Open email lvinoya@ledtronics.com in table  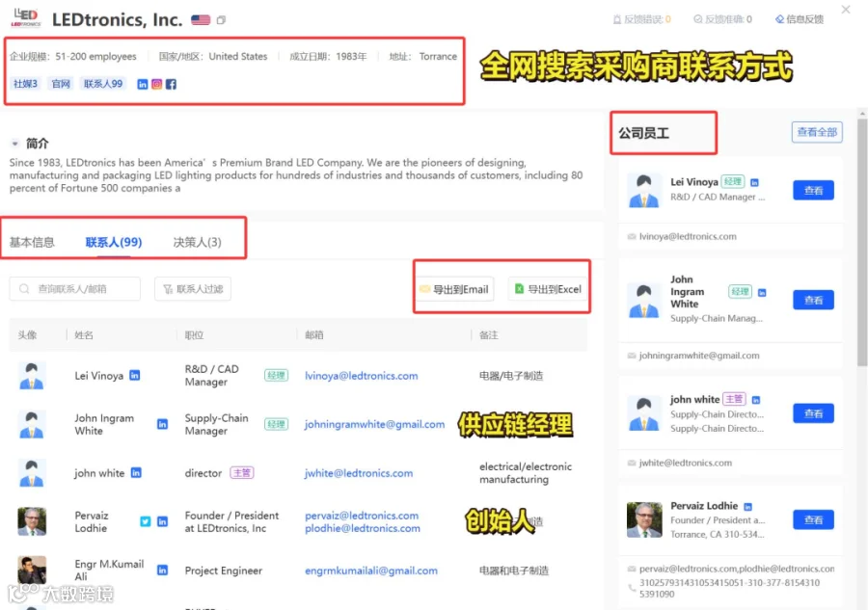(362, 376)
